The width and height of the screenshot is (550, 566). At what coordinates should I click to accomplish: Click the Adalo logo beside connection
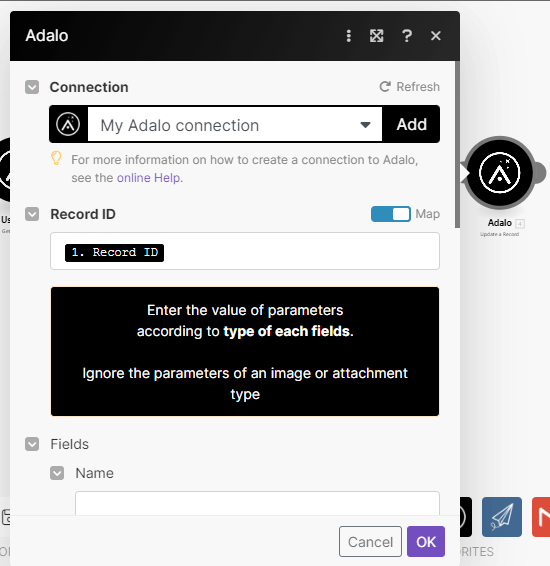68,124
